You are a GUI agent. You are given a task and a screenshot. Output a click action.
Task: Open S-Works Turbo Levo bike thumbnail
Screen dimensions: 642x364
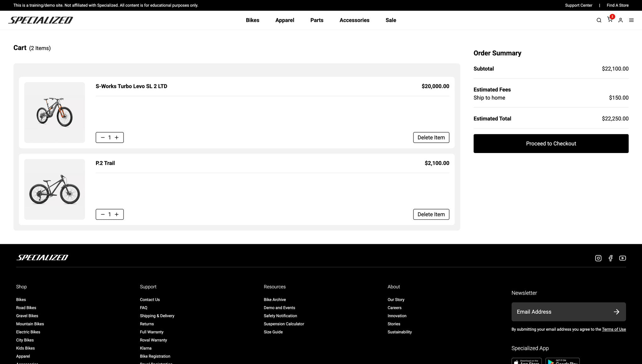tap(55, 113)
